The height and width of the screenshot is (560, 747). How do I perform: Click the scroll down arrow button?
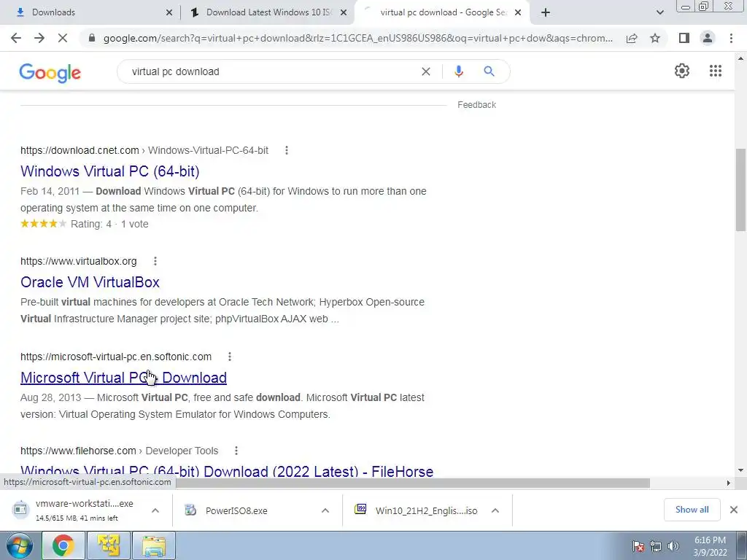pos(740,470)
